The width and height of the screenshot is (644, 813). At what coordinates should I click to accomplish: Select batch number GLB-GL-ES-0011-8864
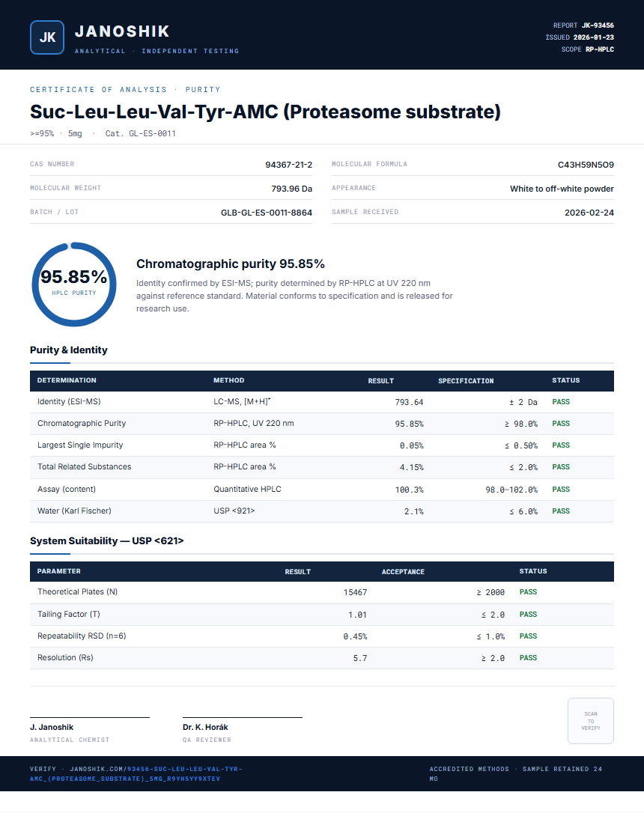point(267,213)
